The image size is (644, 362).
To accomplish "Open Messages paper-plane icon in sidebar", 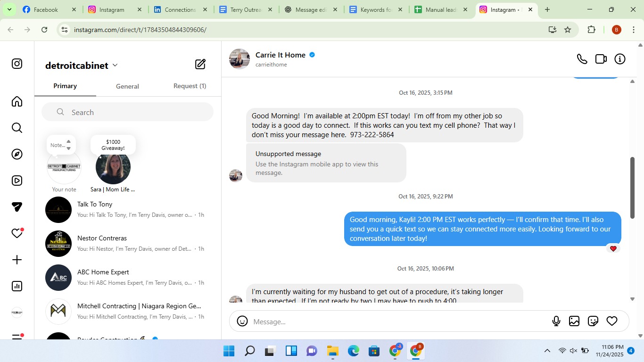I will pos(17,207).
